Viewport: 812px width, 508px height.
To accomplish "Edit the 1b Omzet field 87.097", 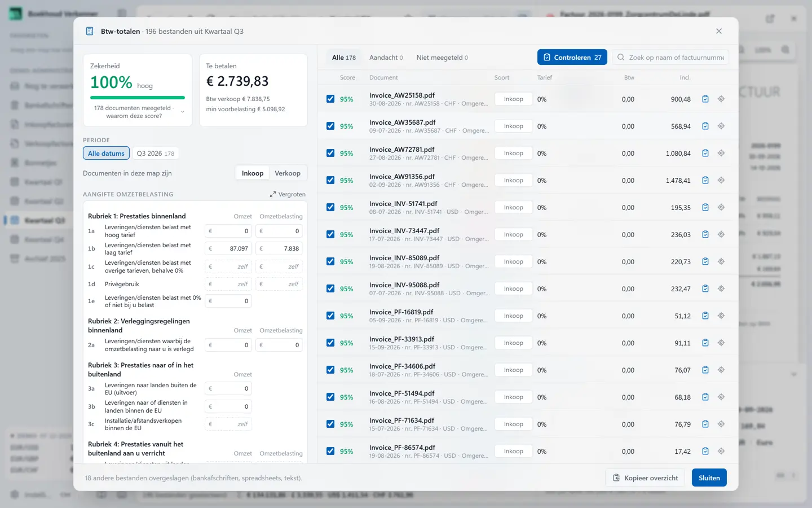I will coord(228,248).
